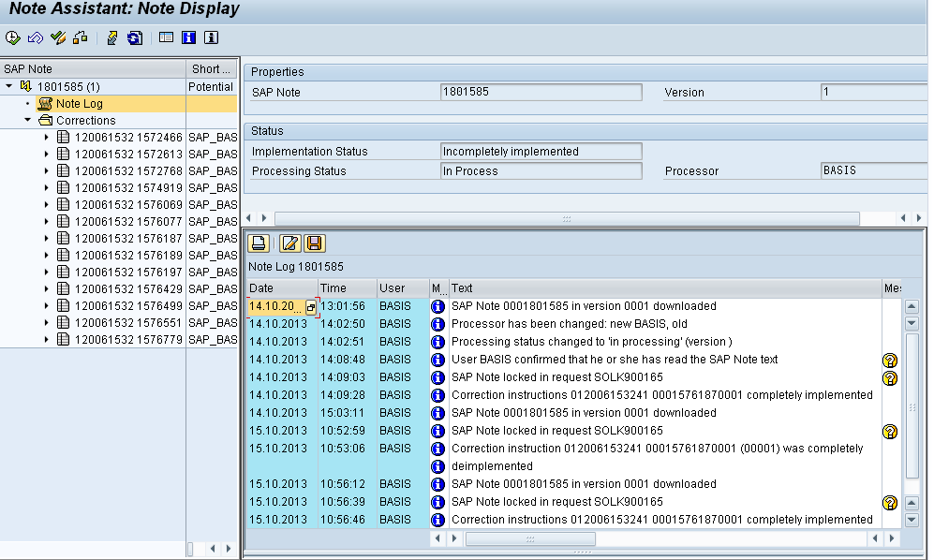Expand correction 120061532 1572613
Image resolution: width=934 pixels, height=560 pixels.
pos(47,154)
